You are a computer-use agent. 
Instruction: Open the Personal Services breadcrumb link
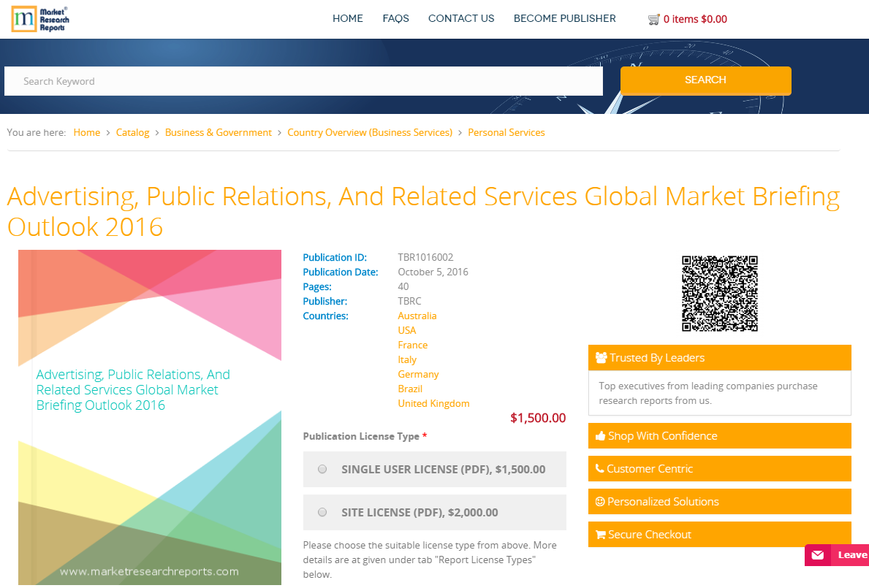506,132
